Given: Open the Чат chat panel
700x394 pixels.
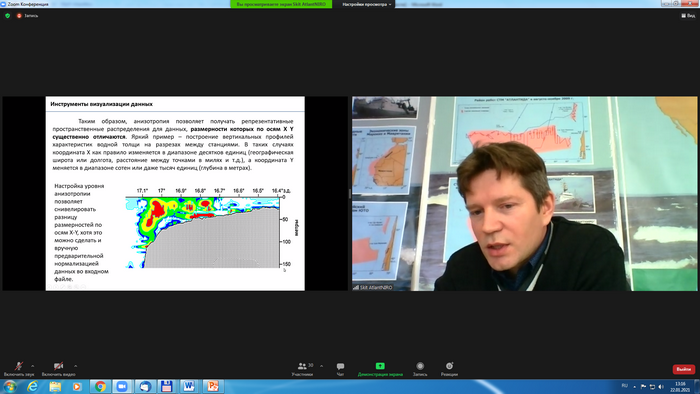Looking at the screenshot, I should (340, 369).
